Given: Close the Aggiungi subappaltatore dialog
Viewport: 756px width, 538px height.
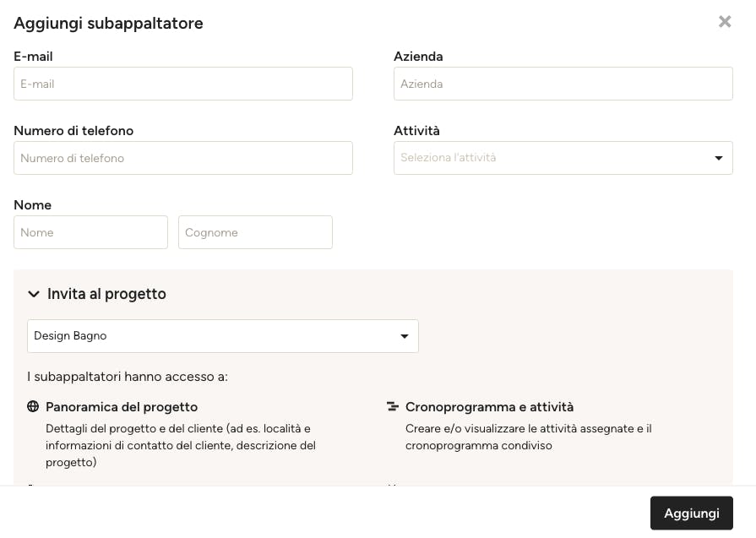Looking at the screenshot, I should pos(725,22).
